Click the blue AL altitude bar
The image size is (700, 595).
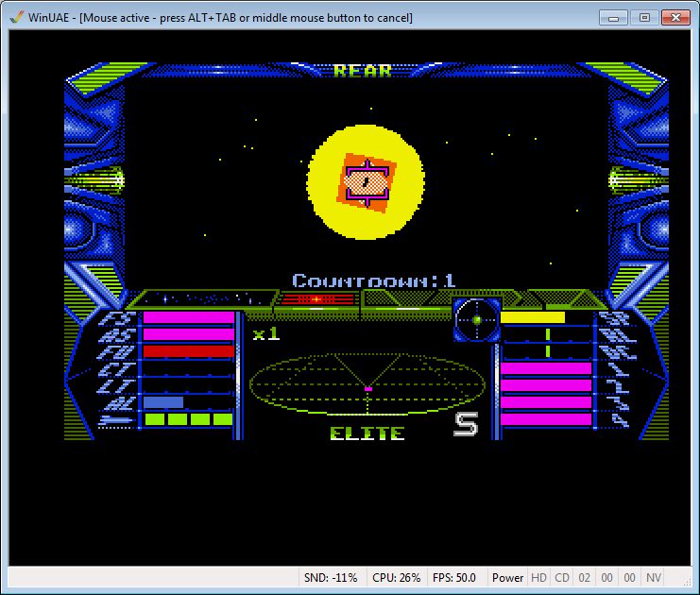[162, 402]
